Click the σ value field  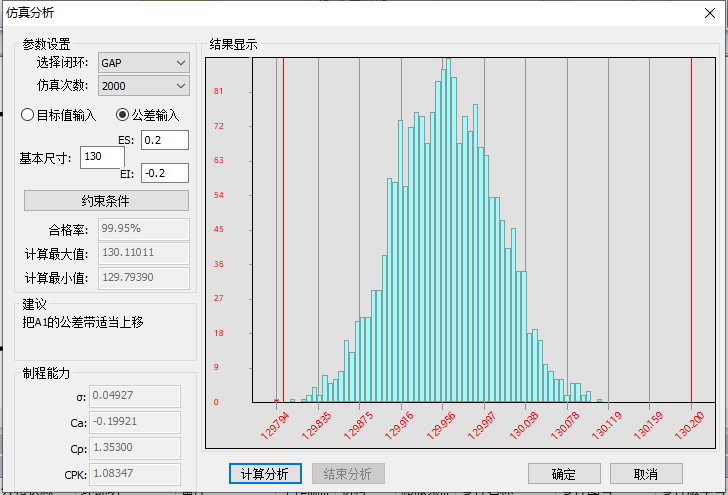[x=134, y=396]
